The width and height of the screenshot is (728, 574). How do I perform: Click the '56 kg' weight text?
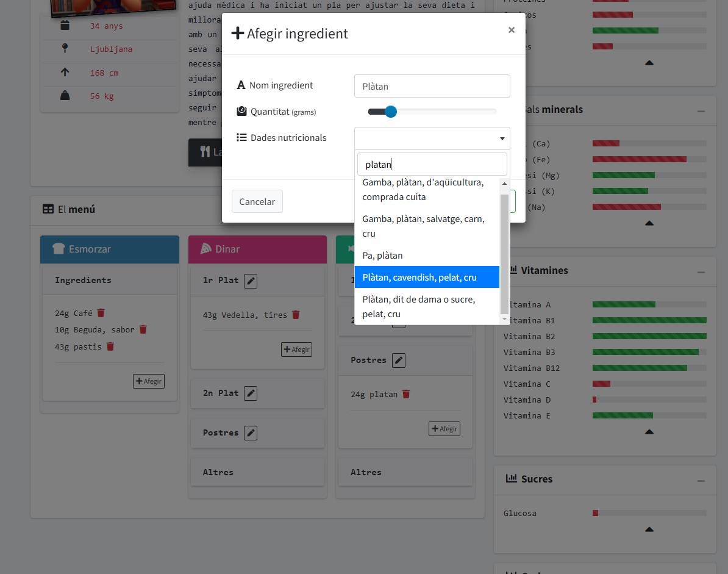[102, 96]
